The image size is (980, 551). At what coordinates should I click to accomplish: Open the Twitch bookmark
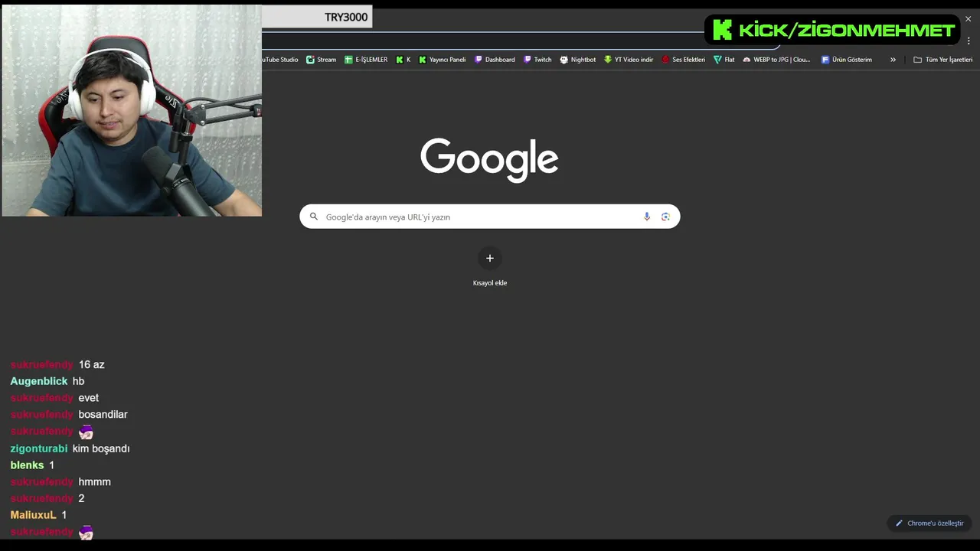coord(537,60)
